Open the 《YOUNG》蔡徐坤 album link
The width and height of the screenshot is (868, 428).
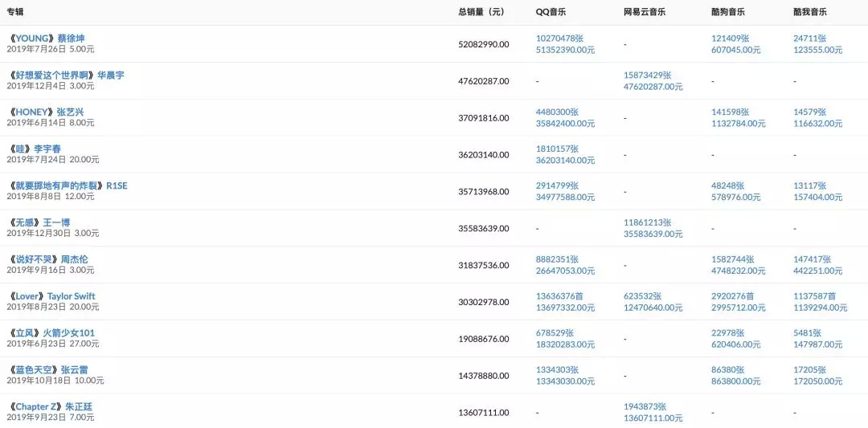[x=46, y=39]
